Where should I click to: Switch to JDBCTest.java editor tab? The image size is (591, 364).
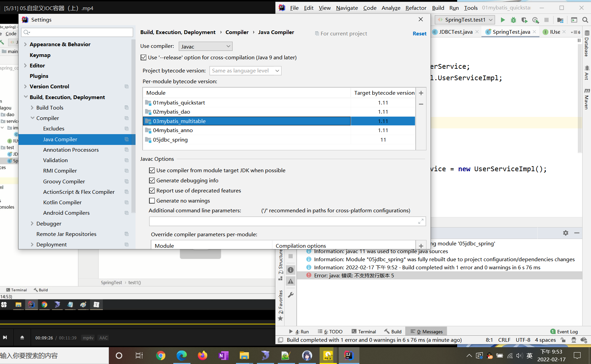tap(455, 32)
